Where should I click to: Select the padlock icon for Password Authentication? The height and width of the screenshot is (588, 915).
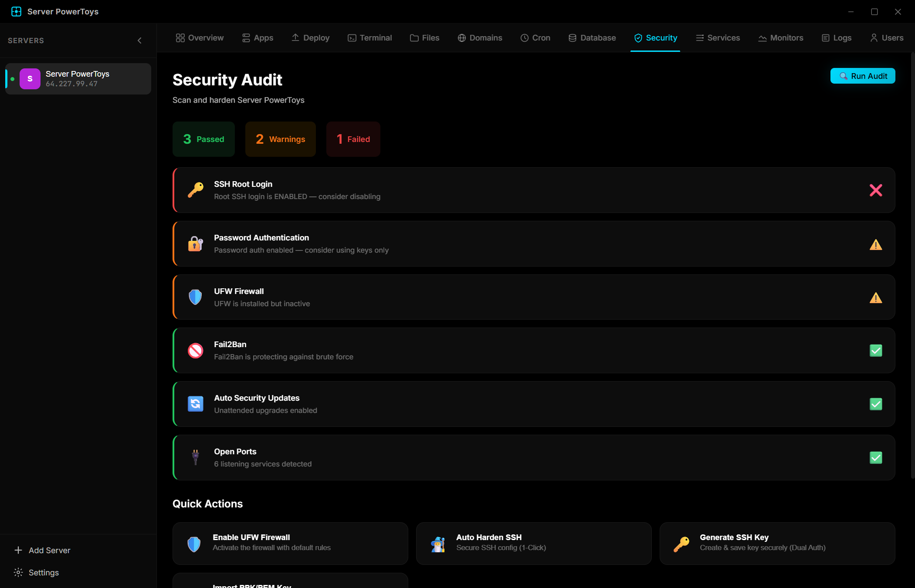click(195, 243)
